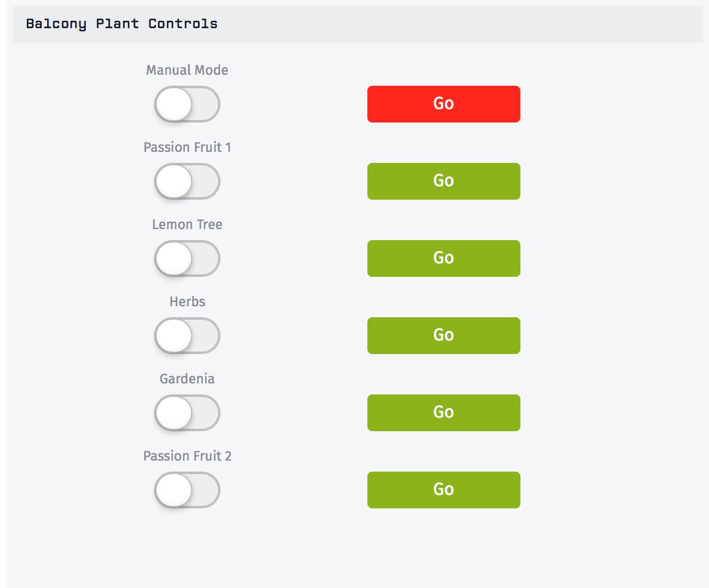This screenshot has width=709, height=588.
Task: Switch on the Herbs toggle
Action: [187, 336]
